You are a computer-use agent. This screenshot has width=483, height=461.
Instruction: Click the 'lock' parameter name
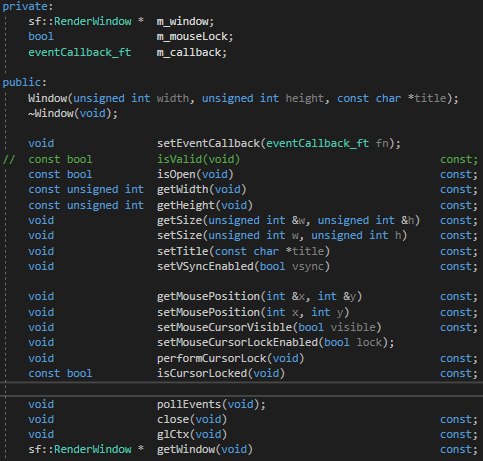click(x=369, y=342)
